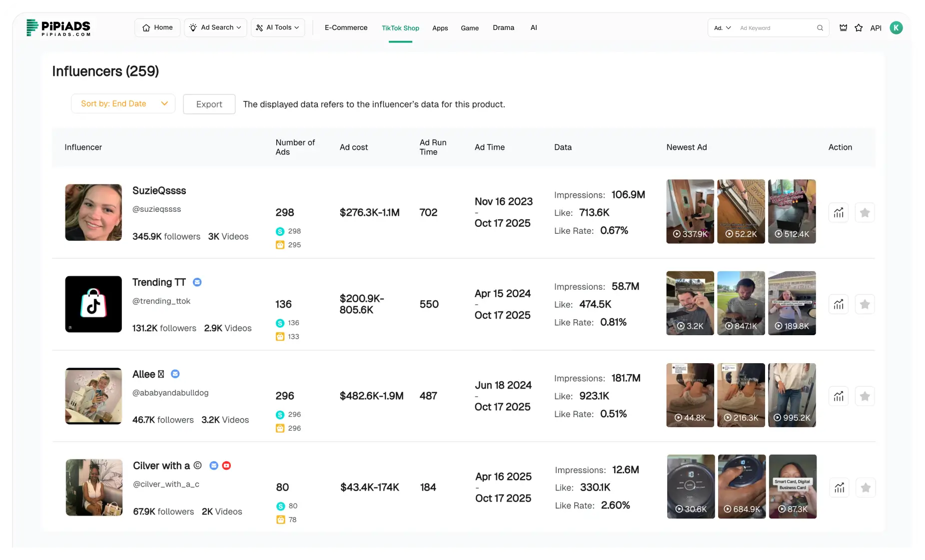925x560 pixels.
Task: Click the analytics chart icon for Allee
Action: coord(838,396)
